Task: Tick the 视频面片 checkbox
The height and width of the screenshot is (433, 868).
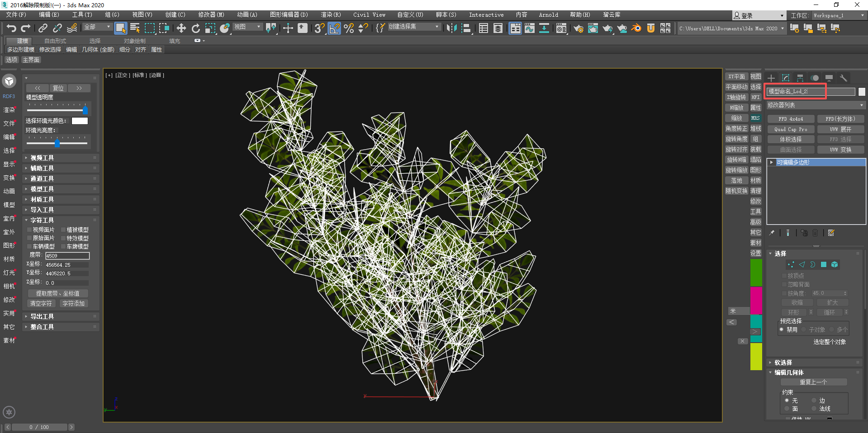Action: (x=29, y=230)
